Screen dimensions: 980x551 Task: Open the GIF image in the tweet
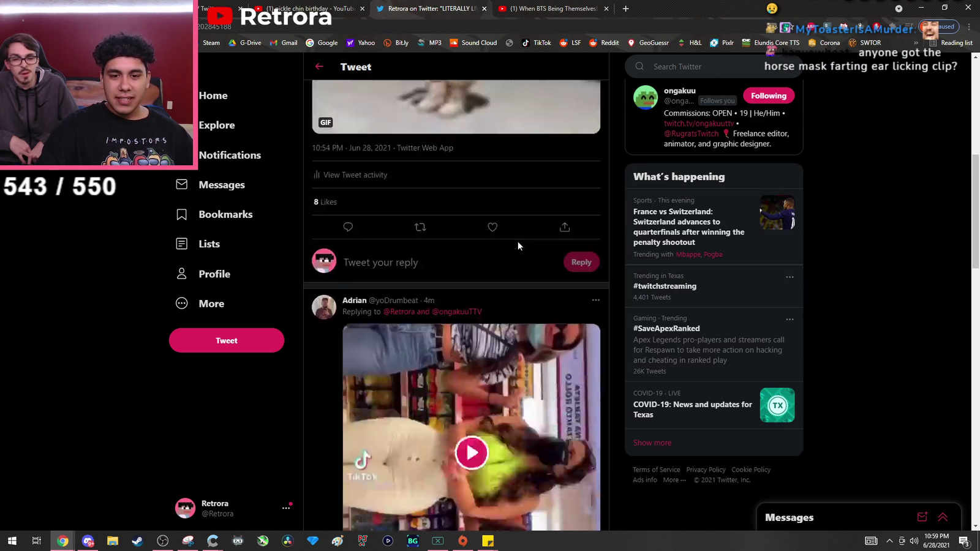click(456, 107)
